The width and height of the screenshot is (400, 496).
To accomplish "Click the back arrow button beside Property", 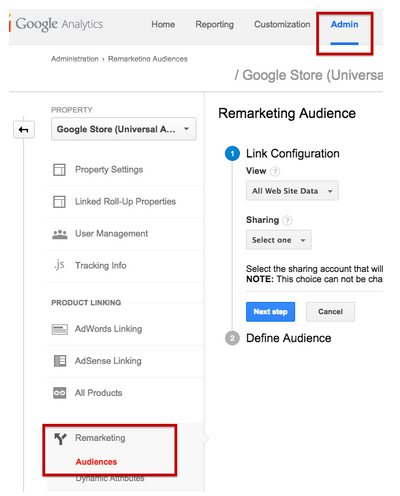I will [24, 129].
